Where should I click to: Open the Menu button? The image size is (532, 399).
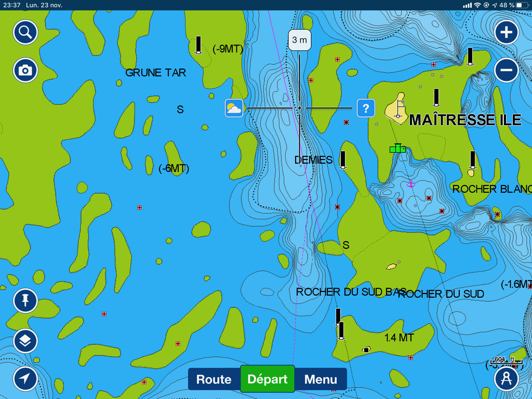point(321,379)
